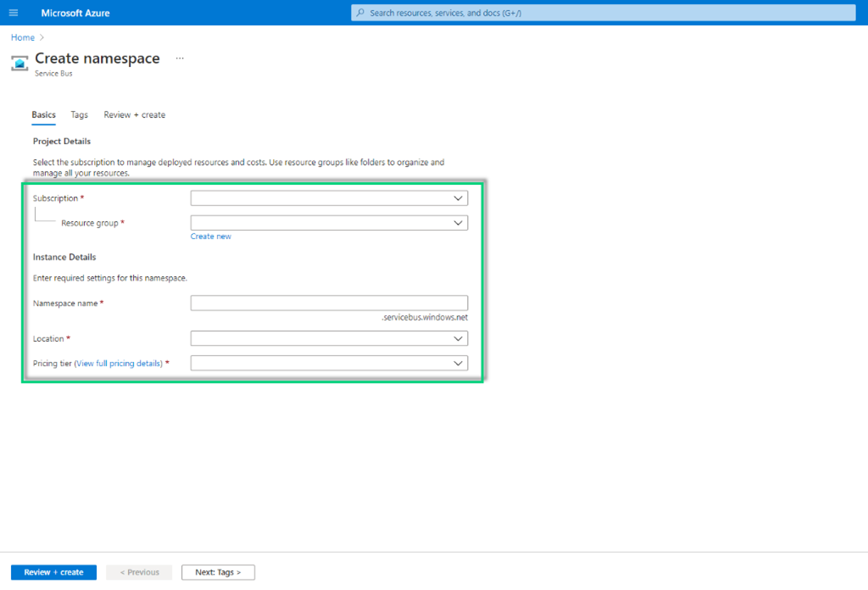Screen dimensions: 868x590
Task: Open the Resource group dropdown
Action: [329, 222]
